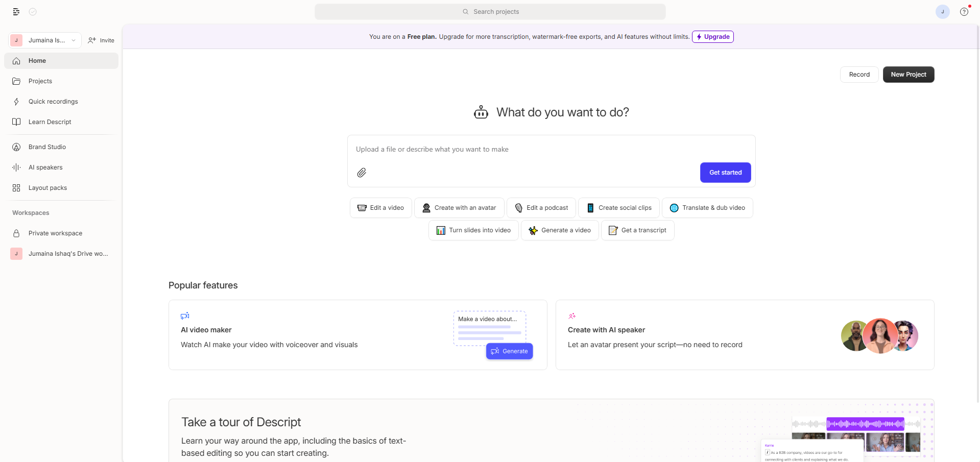
Task: Click the New Project button
Action: [x=908, y=74]
